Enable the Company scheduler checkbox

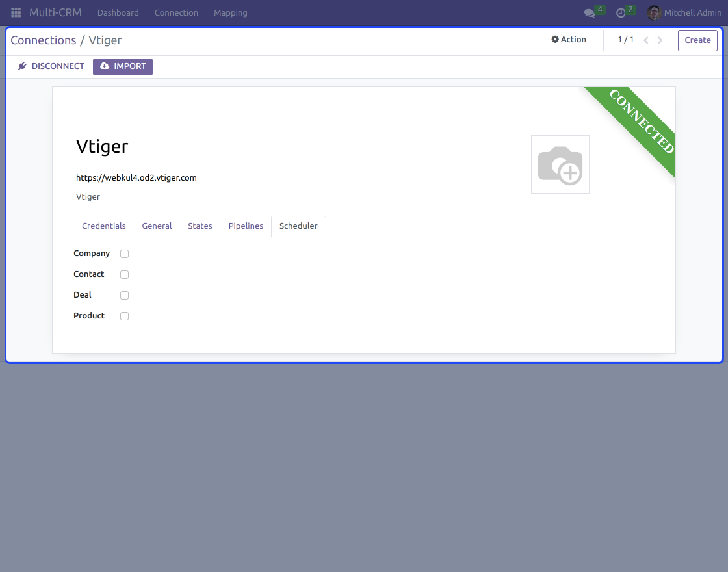pos(124,253)
